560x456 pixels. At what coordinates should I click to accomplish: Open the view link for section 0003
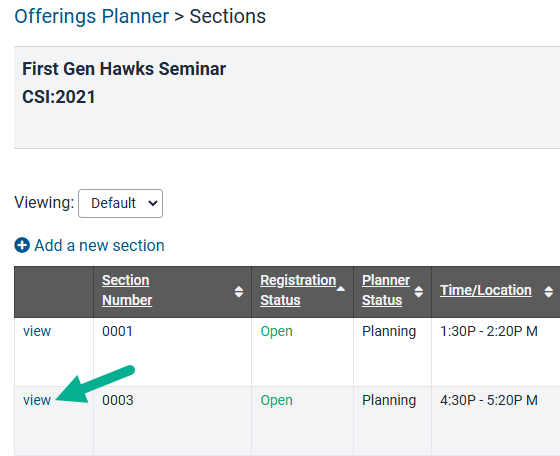(37, 400)
